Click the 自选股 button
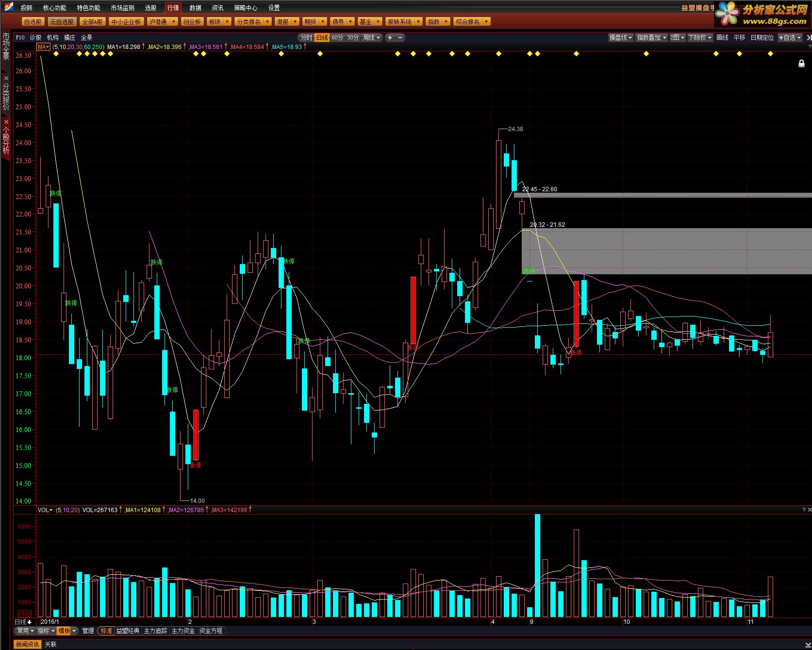This screenshot has height=650, width=812. click(33, 22)
